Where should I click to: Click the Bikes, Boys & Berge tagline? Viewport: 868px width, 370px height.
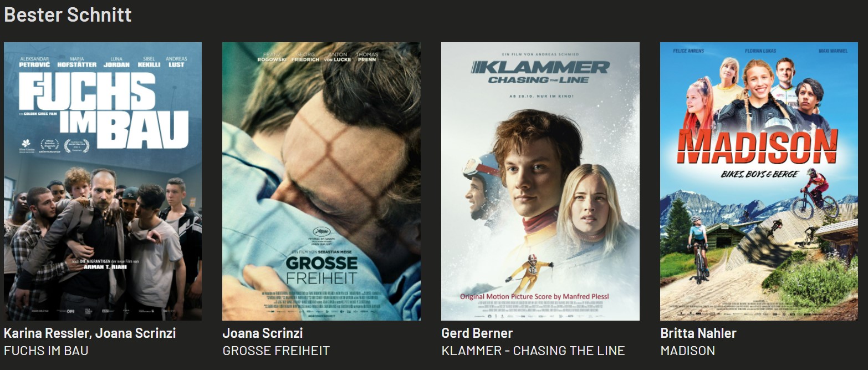click(759, 174)
